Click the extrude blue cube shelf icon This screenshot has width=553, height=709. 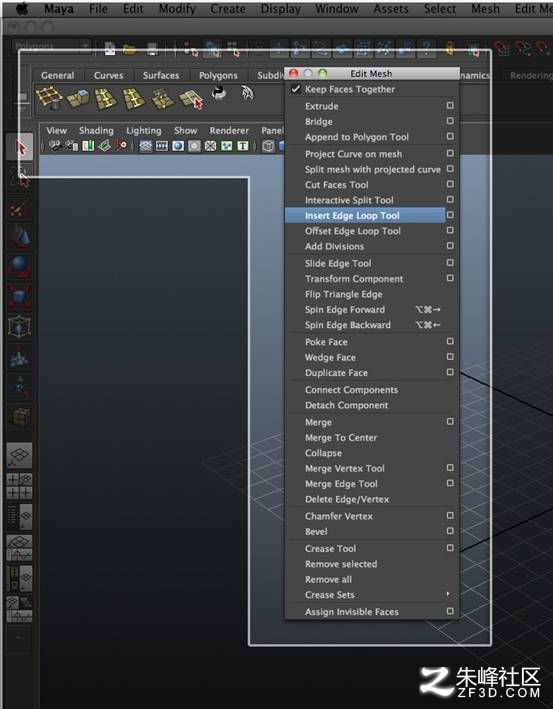tap(78, 98)
